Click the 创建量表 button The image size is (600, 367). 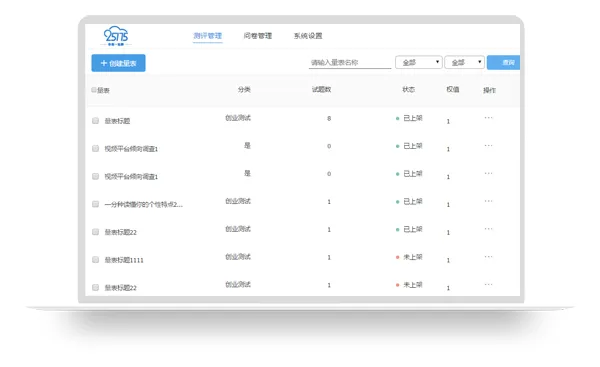pyautogui.click(x=118, y=63)
